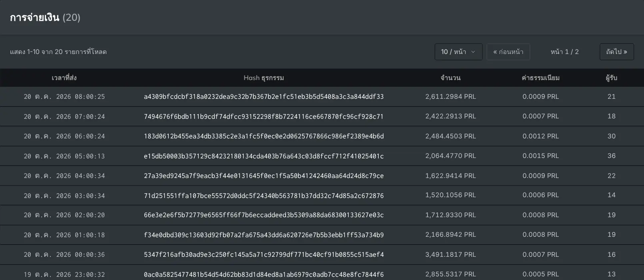Open transaction hash starting with e15db500

264,156
